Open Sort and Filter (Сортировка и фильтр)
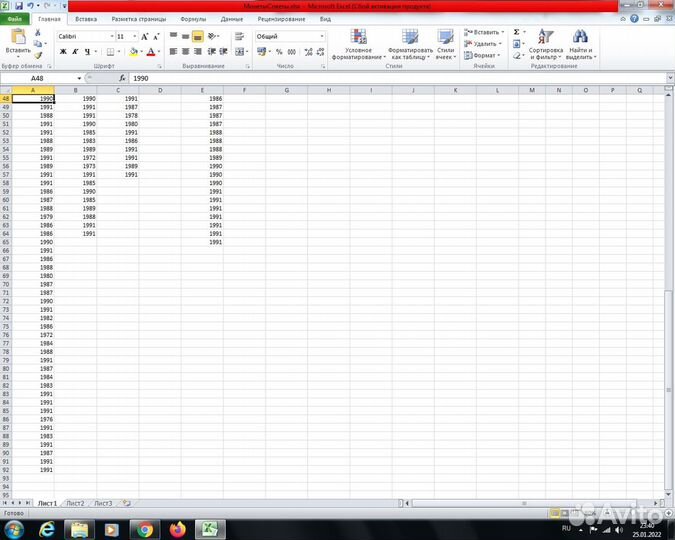 [x=546, y=44]
